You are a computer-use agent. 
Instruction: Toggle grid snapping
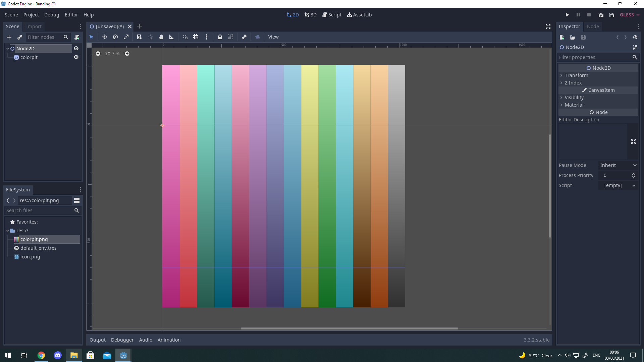(x=196, y=37)
